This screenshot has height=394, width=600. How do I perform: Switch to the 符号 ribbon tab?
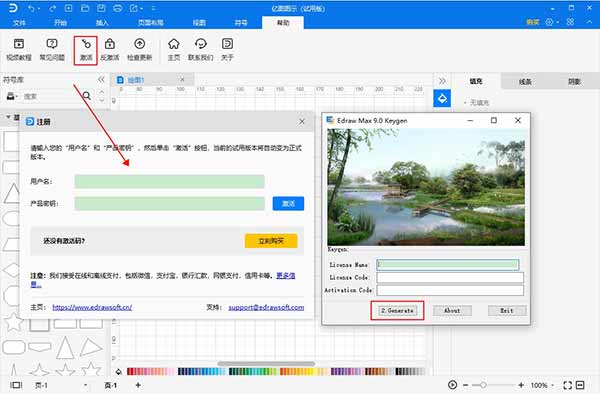pos(241,23)
